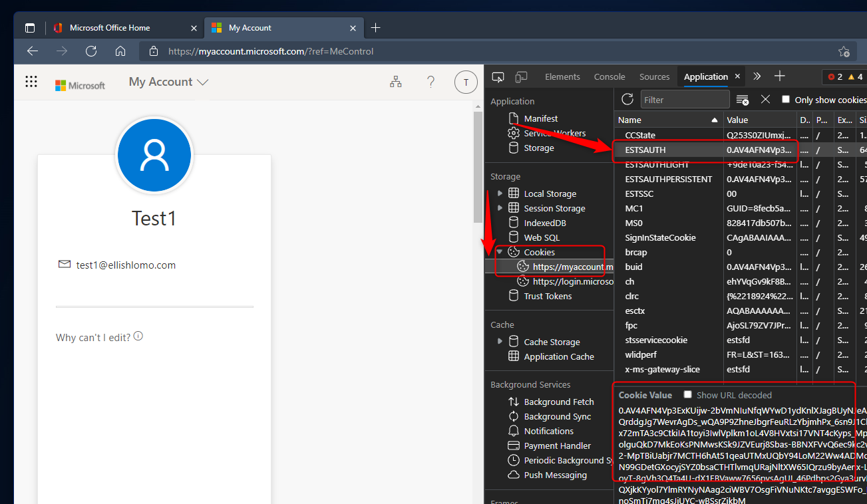This screenshot has height=504, width=867.
Task: Expand the Local Storage tree node
Action: coord(500,193)
